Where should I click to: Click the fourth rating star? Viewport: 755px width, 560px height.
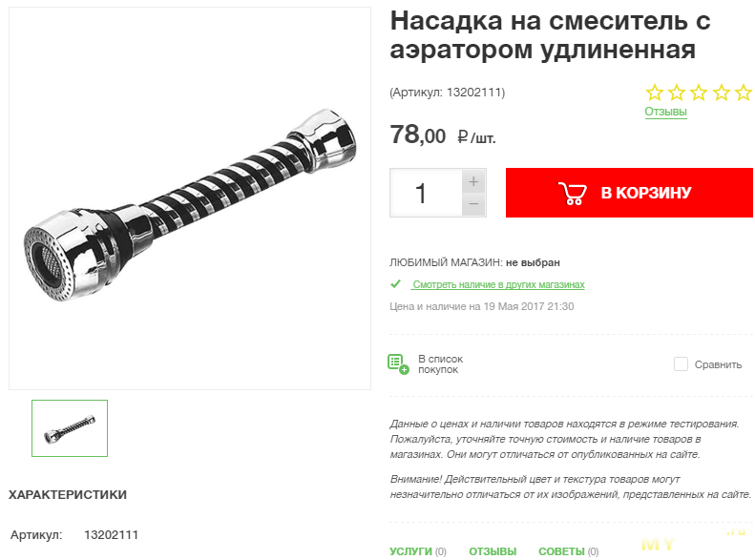pos(722,93)
